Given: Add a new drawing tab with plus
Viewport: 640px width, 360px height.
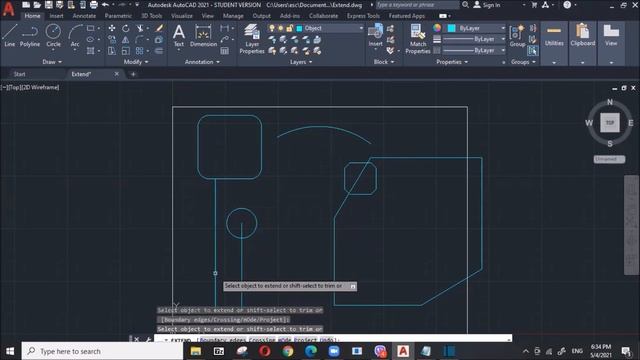Looking at the screenshot, I should [133, 74].
